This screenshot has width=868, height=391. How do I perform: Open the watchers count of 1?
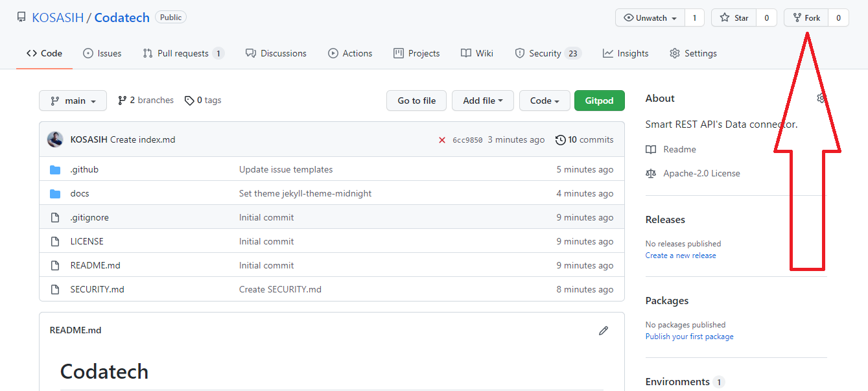point(694,18)
